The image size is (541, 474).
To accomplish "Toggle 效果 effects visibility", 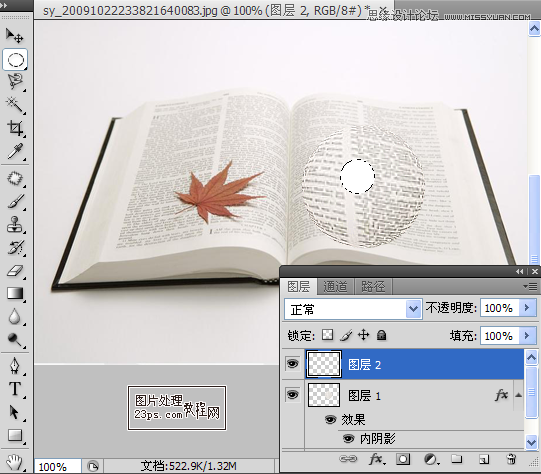I will tap(331, 419).
